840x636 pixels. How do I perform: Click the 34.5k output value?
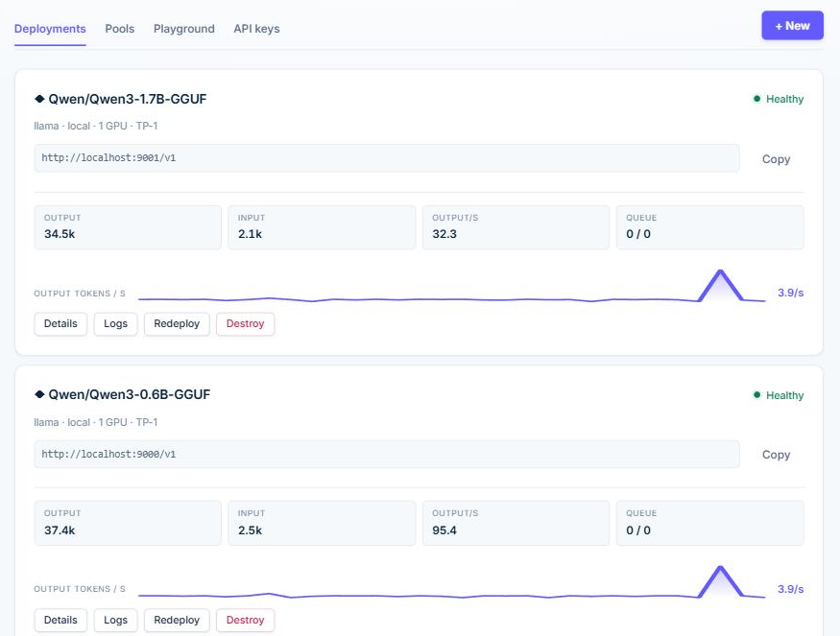(x=60, y=234)
